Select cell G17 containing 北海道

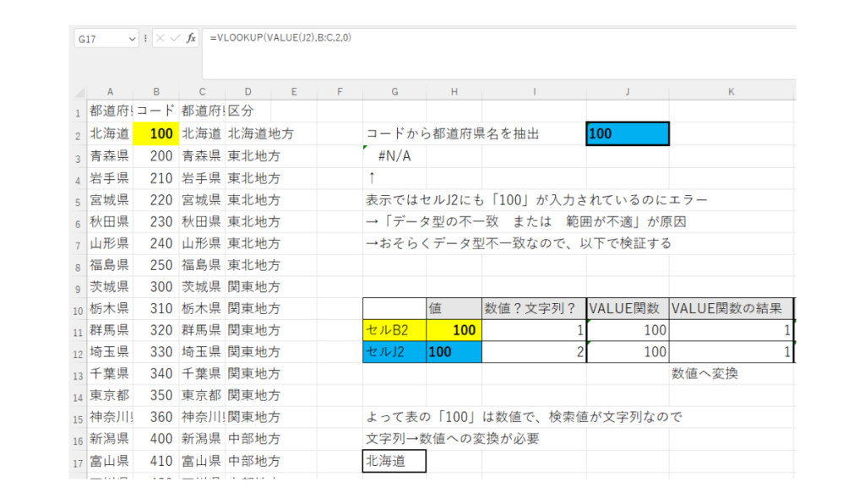(394, 461)
